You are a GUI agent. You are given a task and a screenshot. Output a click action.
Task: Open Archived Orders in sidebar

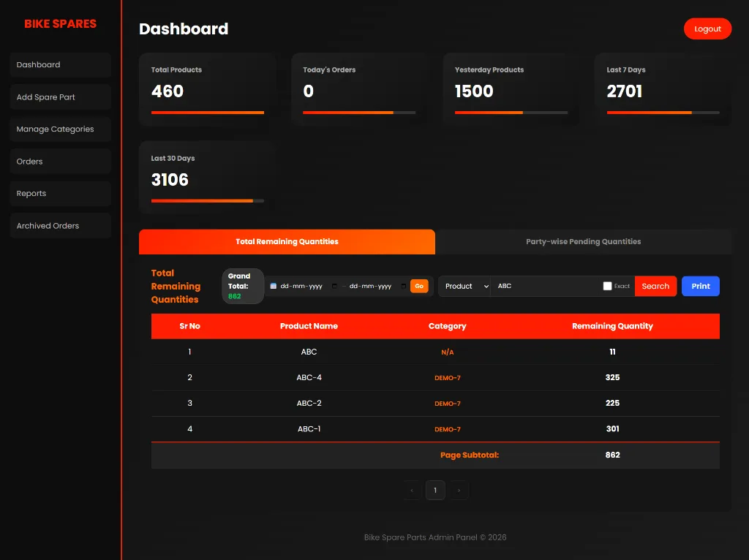tap(60, 226)
